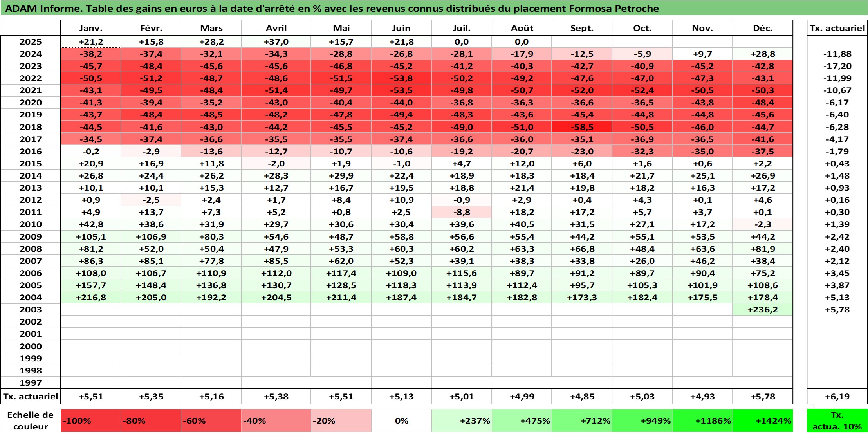This screenshot has height=433, width=868.
Task: Select the -52,4 cell for Oct. 2021
Action: 642,90
